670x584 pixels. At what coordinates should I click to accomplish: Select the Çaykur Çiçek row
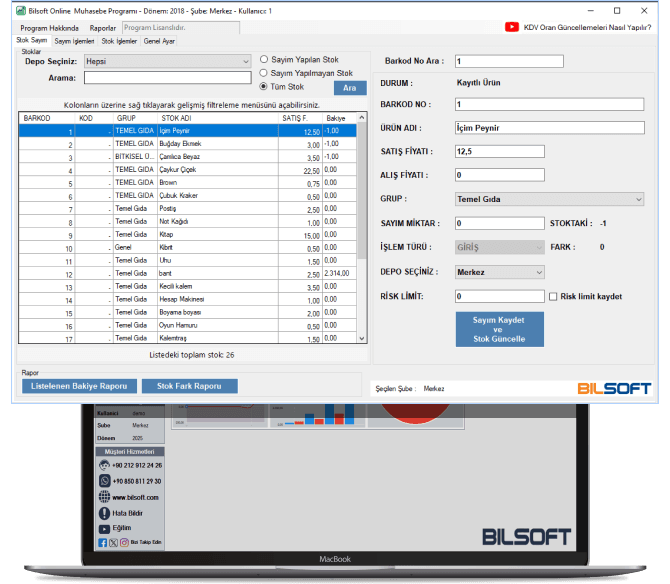pyautogui.click(x=188, y=170)
